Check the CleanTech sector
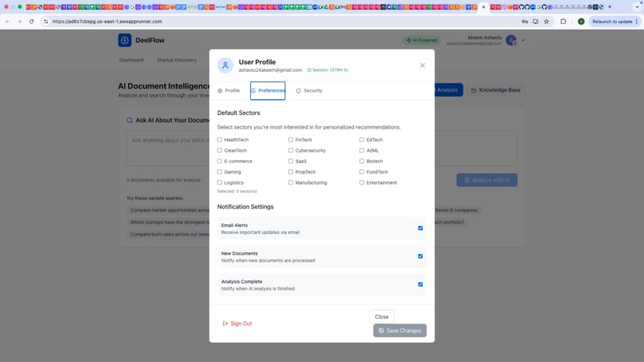The width and height of the screenshot is (644, 362). pos(219,150)
